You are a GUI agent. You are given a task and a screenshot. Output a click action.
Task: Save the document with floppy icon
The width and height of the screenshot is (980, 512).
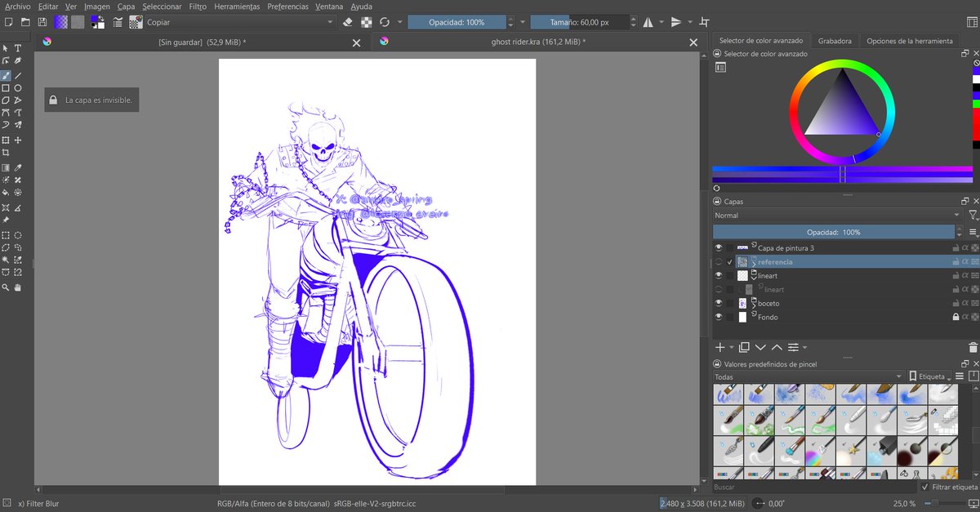coord(43,22)
